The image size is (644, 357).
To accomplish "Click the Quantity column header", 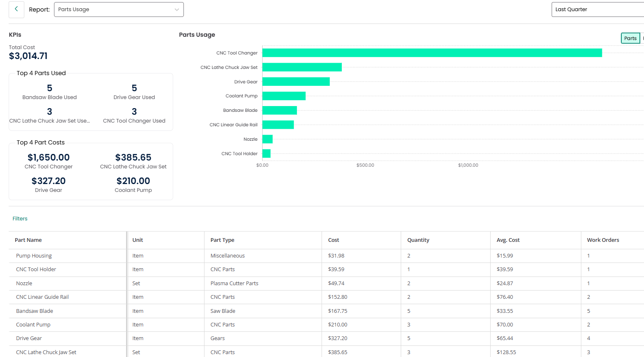I will [418, 240].
